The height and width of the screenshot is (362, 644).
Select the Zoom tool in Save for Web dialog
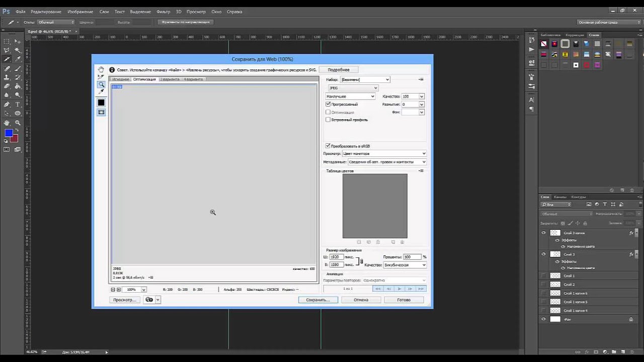tap(101, 84)
